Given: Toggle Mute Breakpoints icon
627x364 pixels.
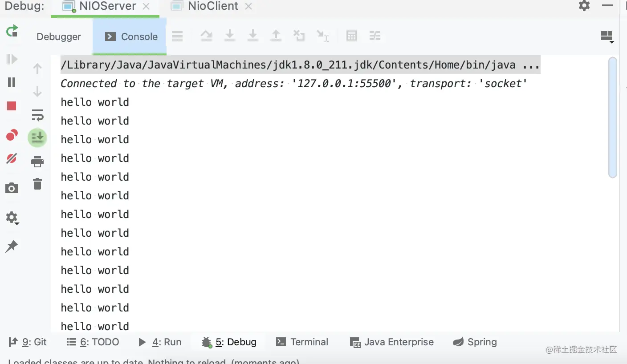Looking at the screenshot, I should point(12,158).
